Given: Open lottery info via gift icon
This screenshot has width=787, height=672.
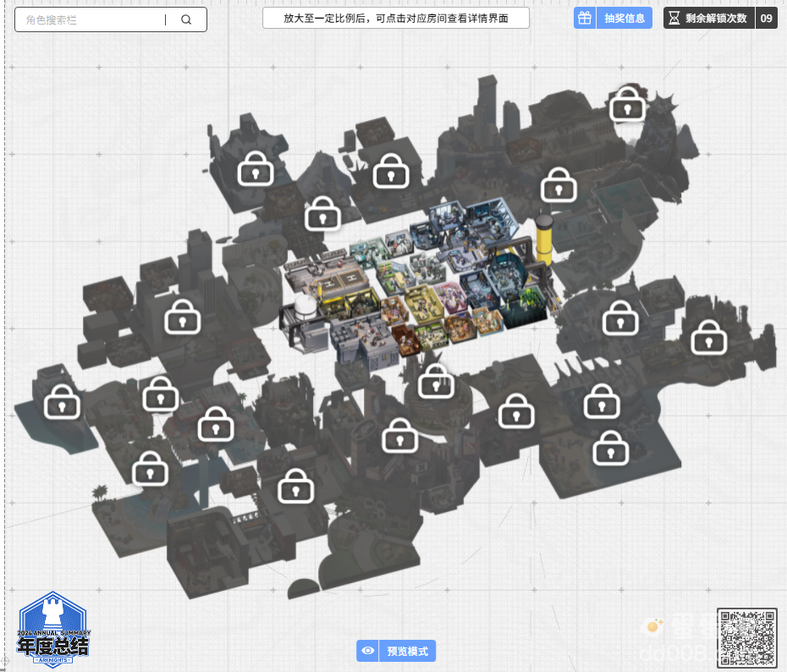Looking at the screenshot, I should [585, 18].
